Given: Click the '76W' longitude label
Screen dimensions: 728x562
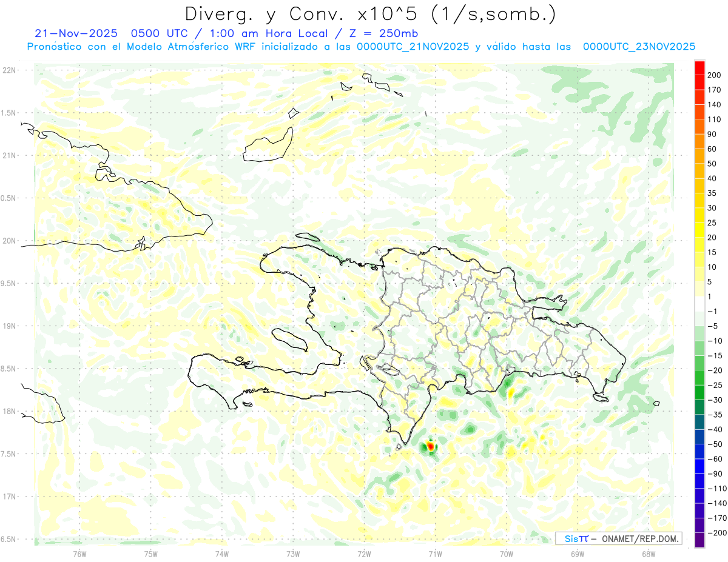Looking at the screenshot, I should (x=79, y=554).
